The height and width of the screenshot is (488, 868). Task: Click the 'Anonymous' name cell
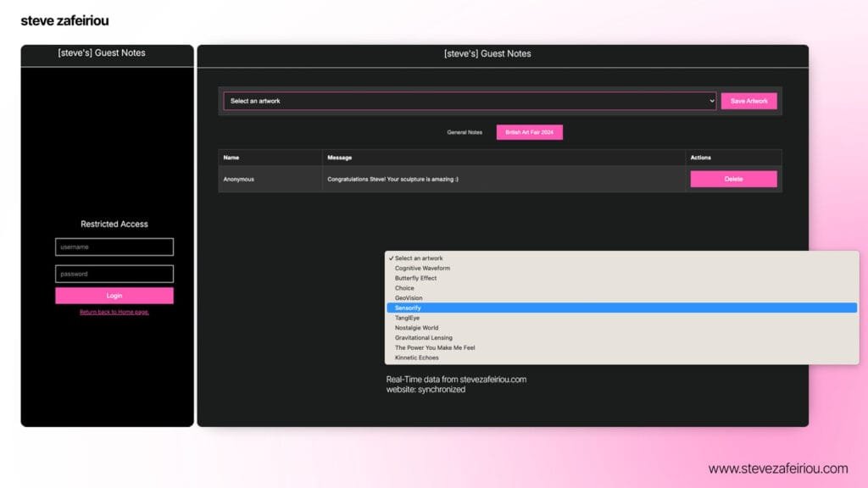[270, 180]
